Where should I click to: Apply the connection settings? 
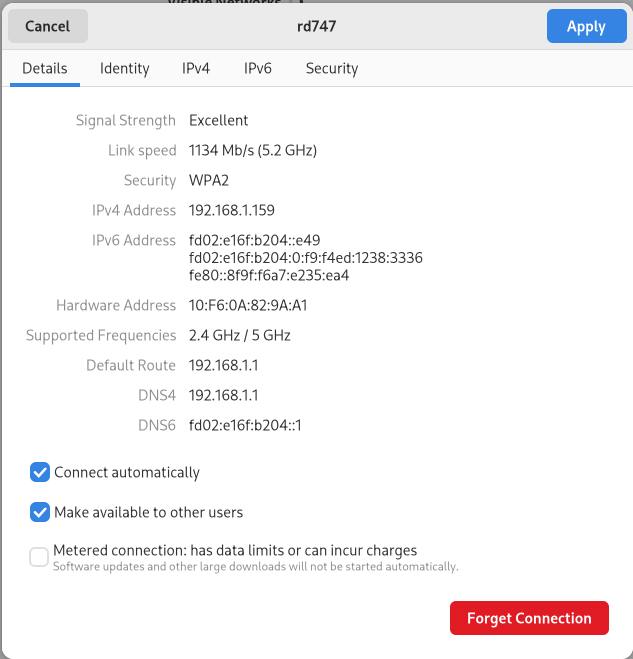point(586,27)
